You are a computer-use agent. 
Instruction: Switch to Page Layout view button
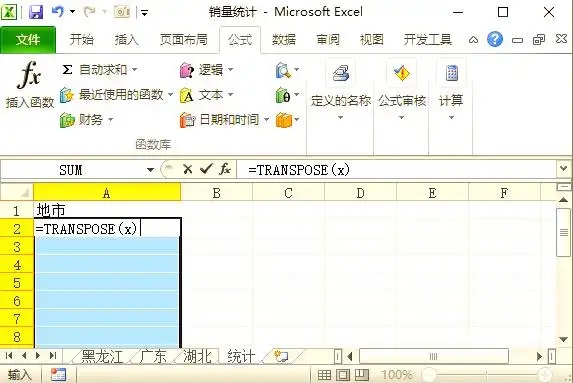click(x=343, y=375)
